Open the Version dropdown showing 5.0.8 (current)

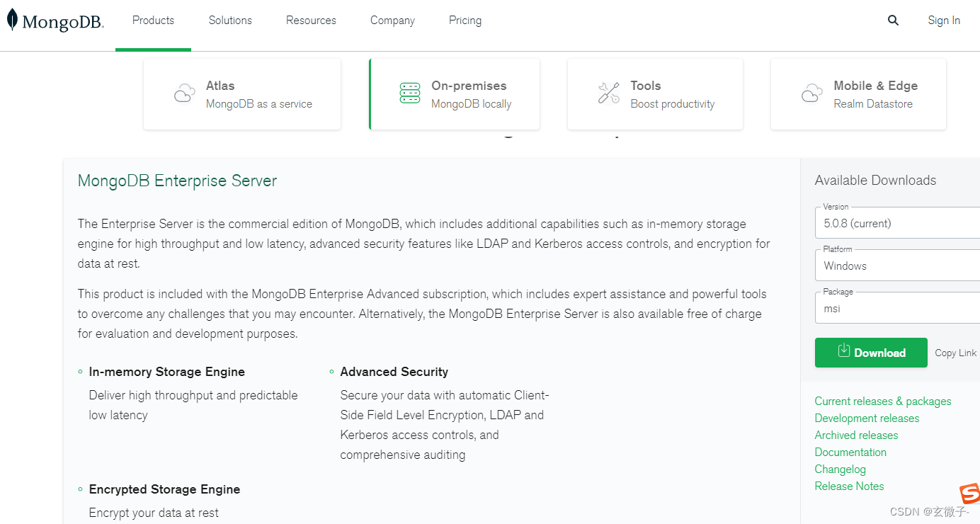click(x=897, y=223)
